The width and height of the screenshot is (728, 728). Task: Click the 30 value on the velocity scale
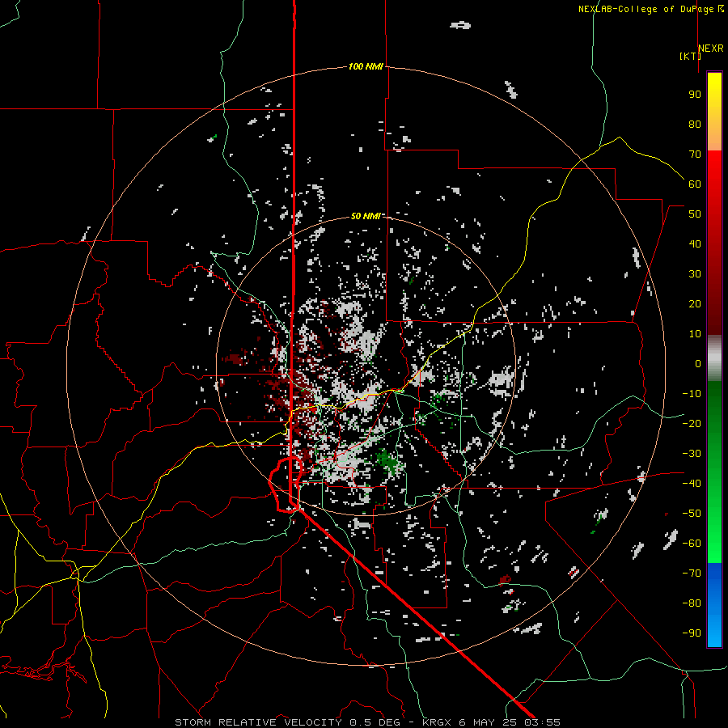pos(695,274)
